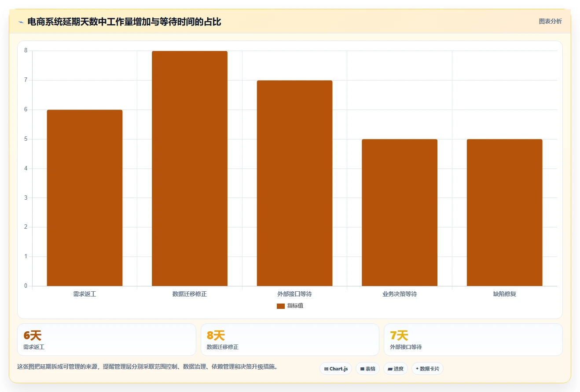Click the 数据卡片 chip
The image size is (580, 392).
coord(427,369)
